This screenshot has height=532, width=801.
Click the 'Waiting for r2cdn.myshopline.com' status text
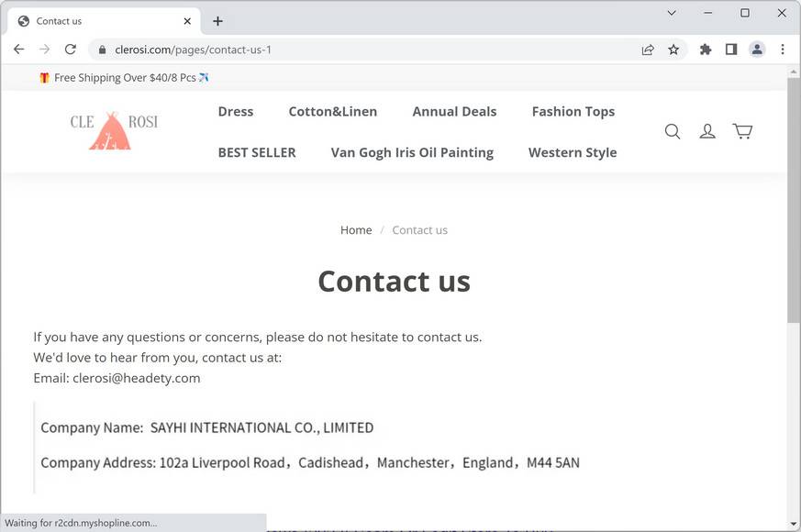(x=81, y=523)
